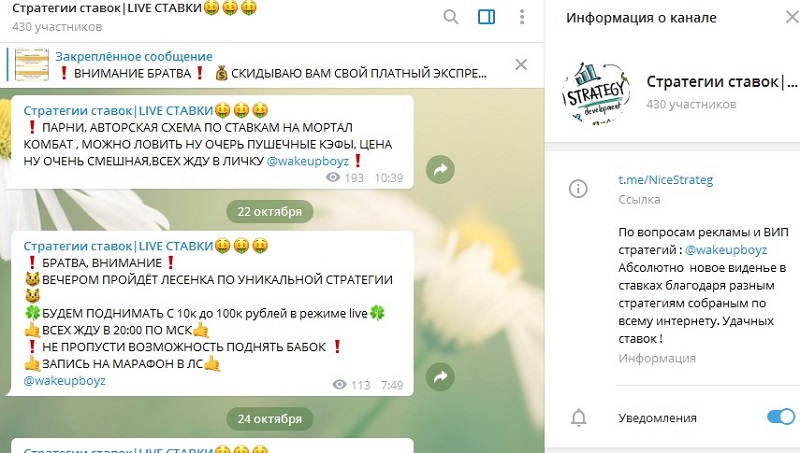
Task: Open the chat search magnifier icon
Action: click(x=451, y=17)
